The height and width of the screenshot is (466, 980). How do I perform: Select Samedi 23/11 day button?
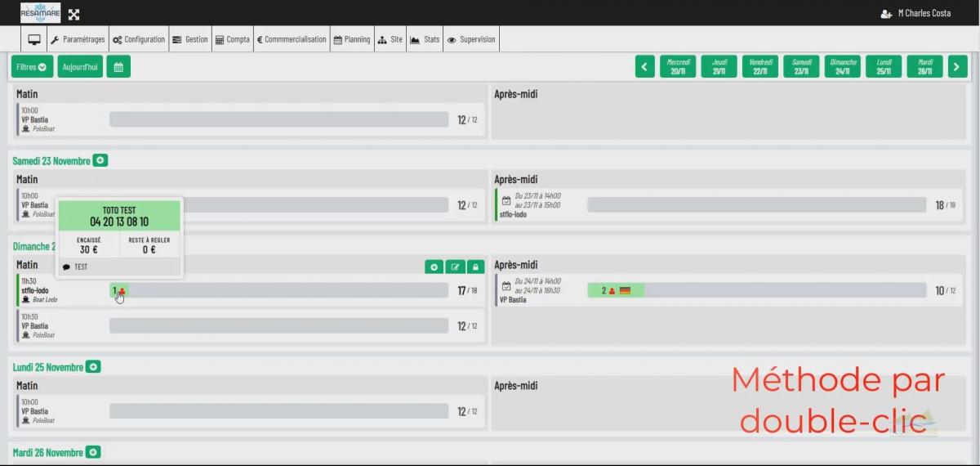pos(801,67)
